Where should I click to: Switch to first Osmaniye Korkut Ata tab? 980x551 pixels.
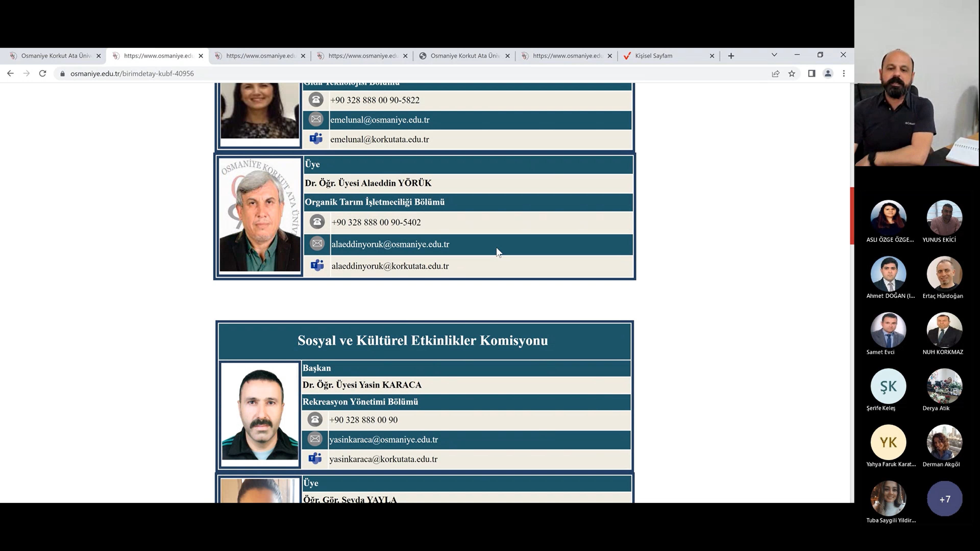click(55, 56)
